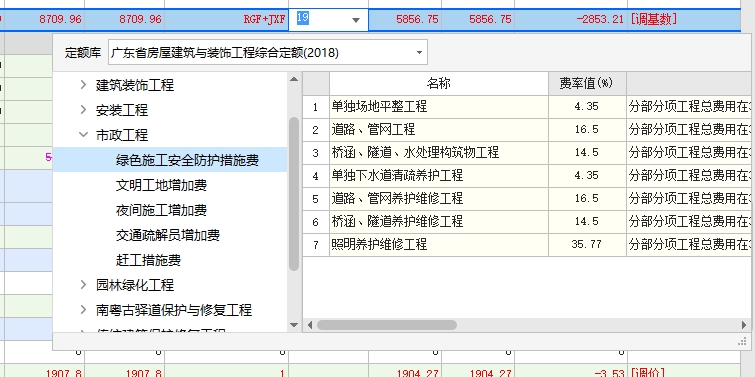Click the 名称 column header

click(x=439, y=83)
